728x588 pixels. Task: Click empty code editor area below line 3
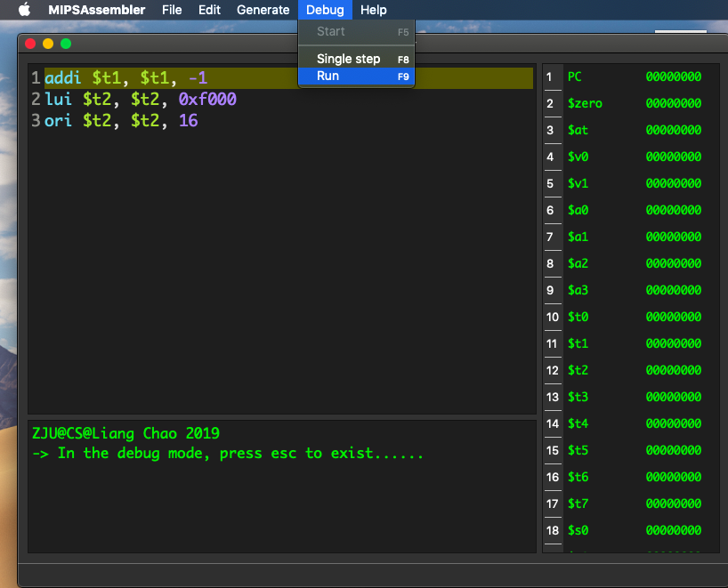(282, 271)
